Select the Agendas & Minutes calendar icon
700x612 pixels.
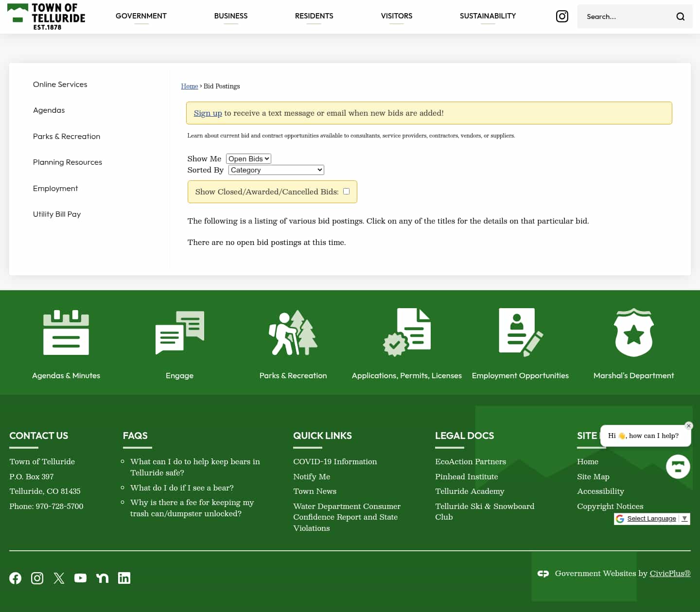pyautogui.click(x=66, y=332)
